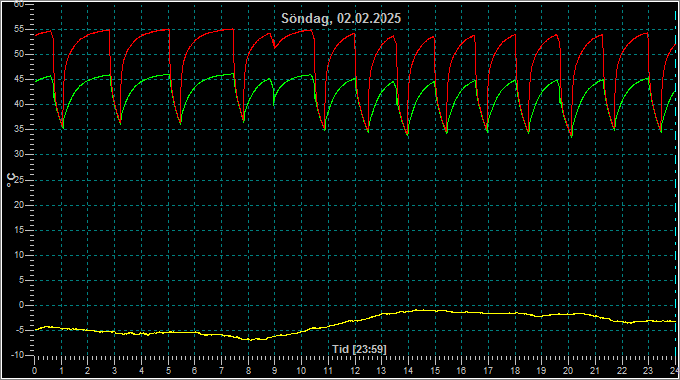
Task: Click the cyan dashed cursor line at right edge
Action: coord(676,182)
